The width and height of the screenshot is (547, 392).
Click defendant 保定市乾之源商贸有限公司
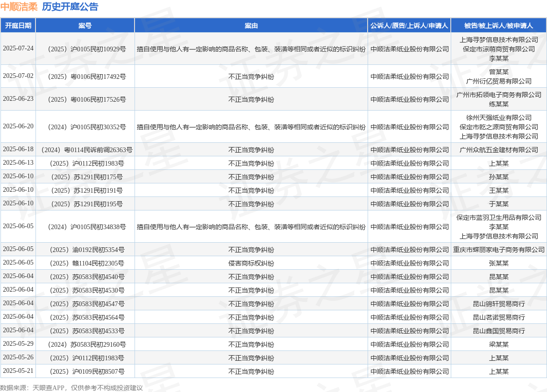499,127
